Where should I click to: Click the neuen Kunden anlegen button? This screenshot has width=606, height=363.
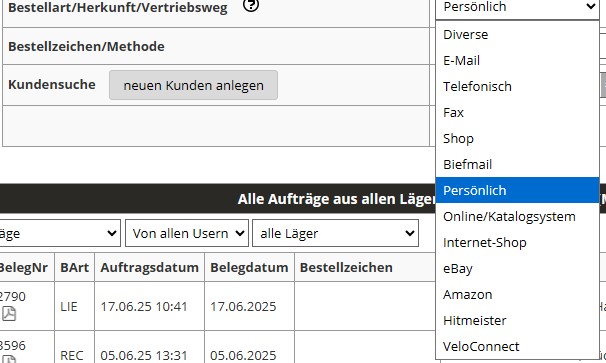pyautogui.click(x=193, y=85)
